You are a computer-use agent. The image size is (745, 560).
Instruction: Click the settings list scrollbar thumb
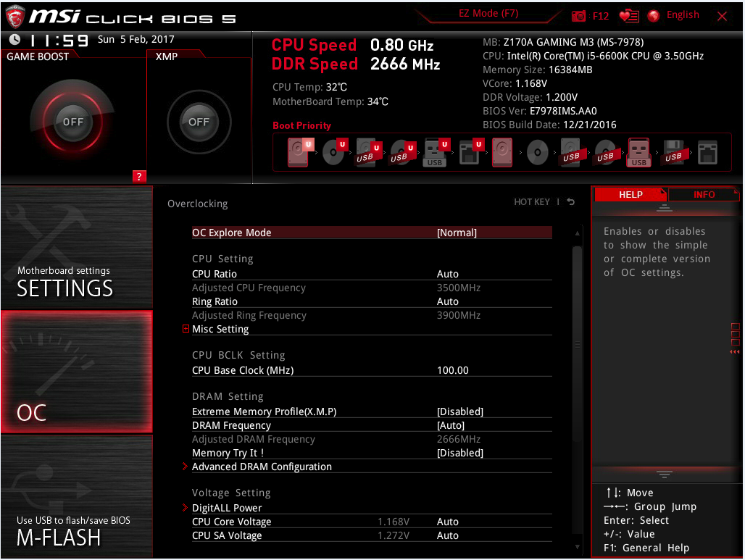578,344
